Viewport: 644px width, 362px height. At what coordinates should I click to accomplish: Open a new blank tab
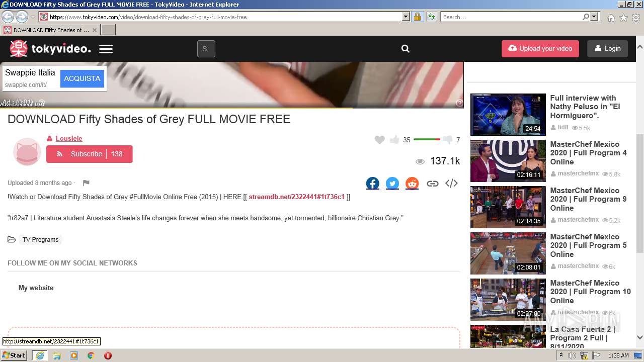[108, 30]
